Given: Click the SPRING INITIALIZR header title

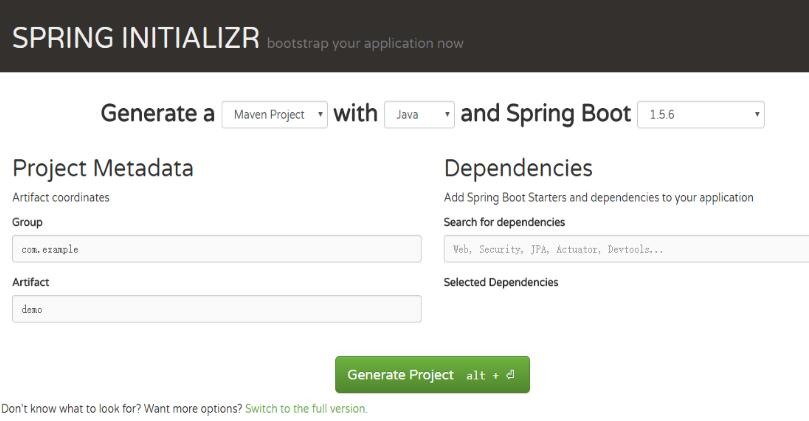Looking at the screenshot, I should (x=136, y=38).
